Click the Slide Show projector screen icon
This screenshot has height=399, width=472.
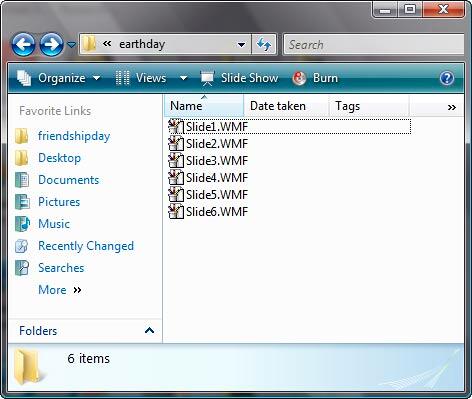point(207,78)
